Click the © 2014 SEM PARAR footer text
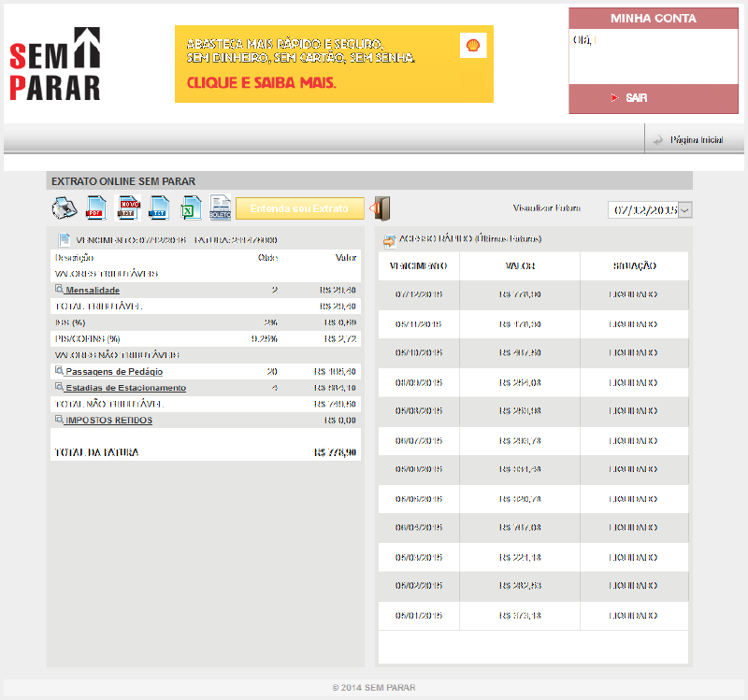748x700 pixels. click(374, 688)
